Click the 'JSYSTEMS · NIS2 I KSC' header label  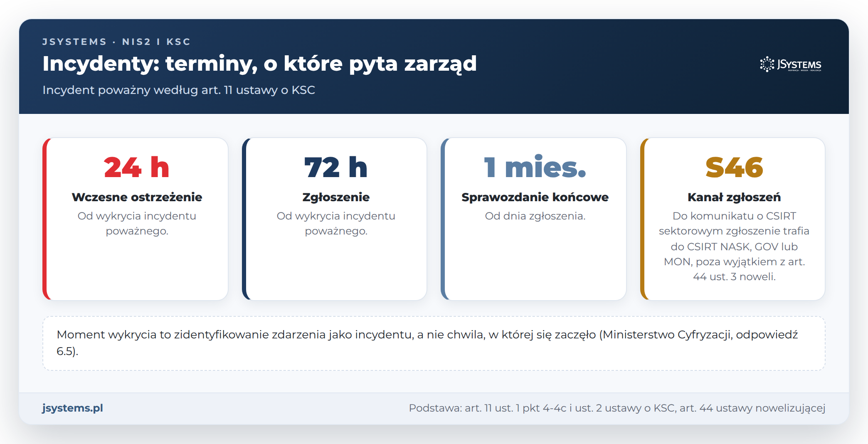pos(116,42)
